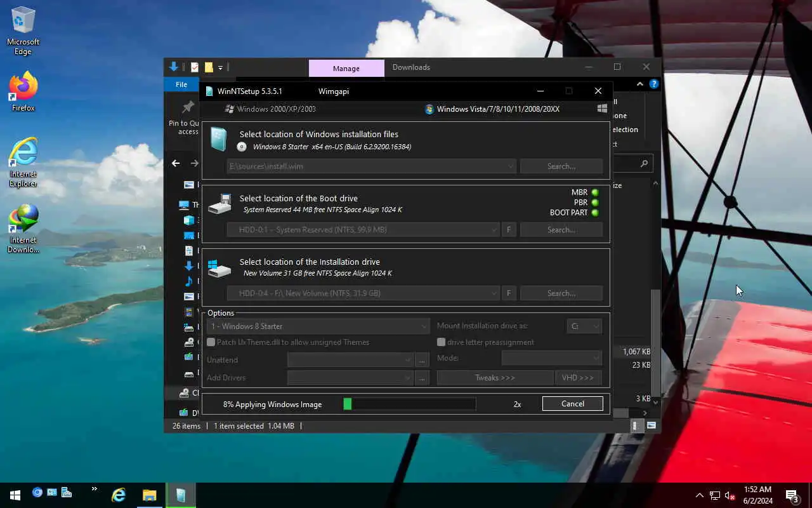Open the Mount Installation drive letter dropdown

pos(596,326)
